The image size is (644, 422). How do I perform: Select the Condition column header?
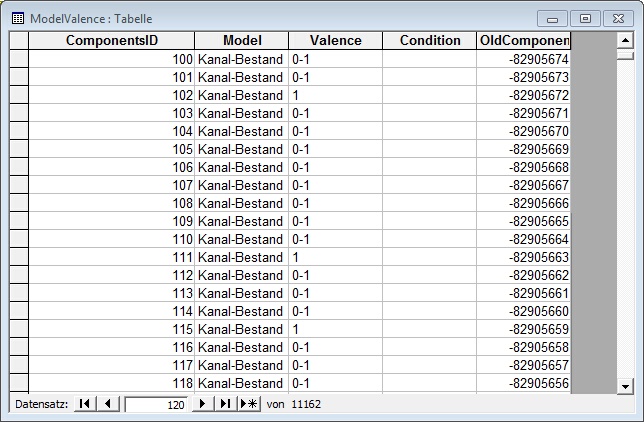[x=429, y=41]
